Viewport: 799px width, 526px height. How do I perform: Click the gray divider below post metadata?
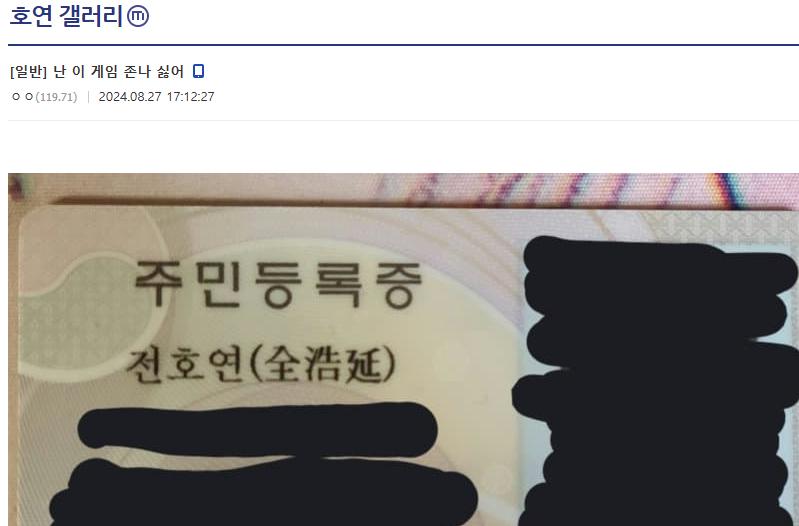click(403, 120)
